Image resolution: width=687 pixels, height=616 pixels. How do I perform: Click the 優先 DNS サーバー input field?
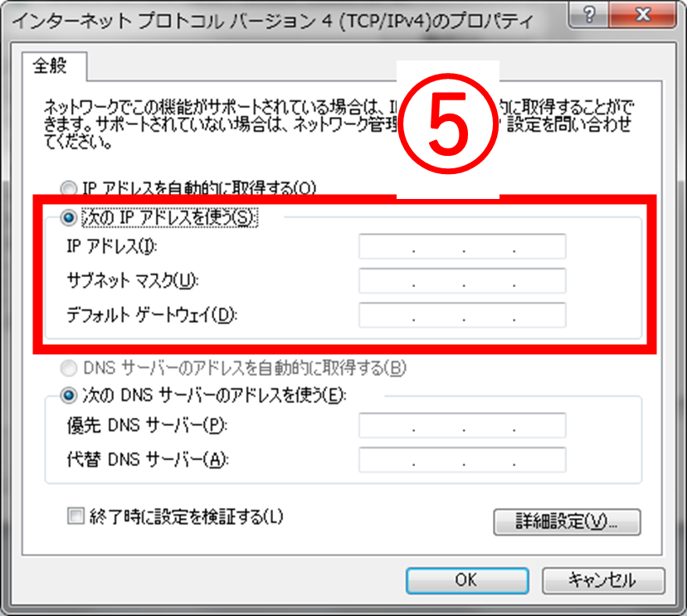pos(462,425)
